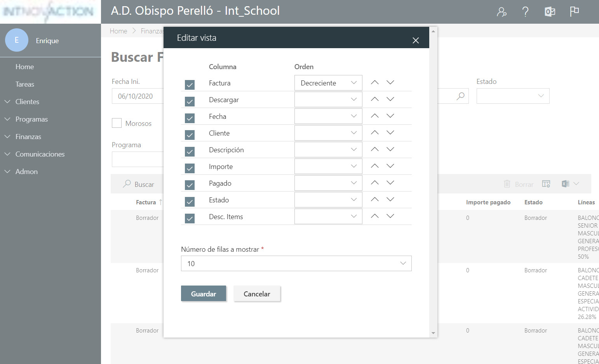Expand the Excel export options arrow
The image size is (599, 364).
point(576,184)
